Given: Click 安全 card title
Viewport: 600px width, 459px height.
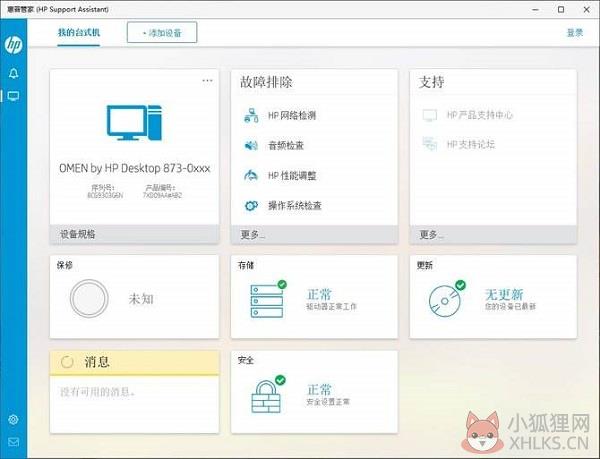Looking at the screenshot, I should (x=246, y=360).
